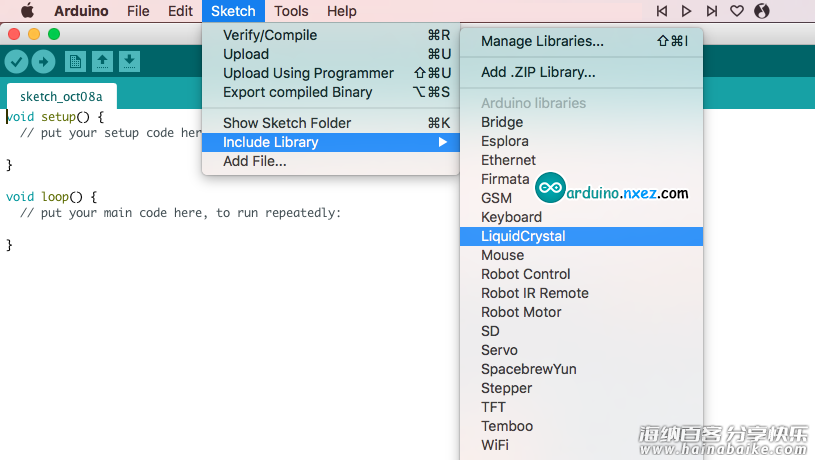The height and width of the screenshot is (460, 815).
Task: Click the Apple logo menu
Action: coord(27,11)
